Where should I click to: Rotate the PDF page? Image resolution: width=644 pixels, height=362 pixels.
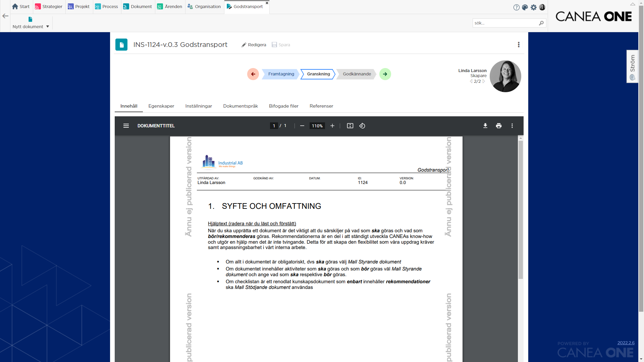click(x=362, y=126)
